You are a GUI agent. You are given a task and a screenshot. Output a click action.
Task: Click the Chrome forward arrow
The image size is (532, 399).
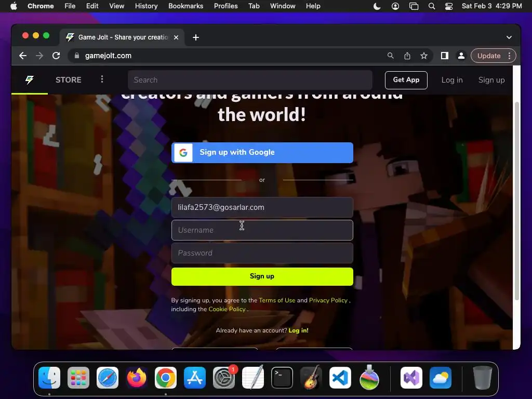click(39, 56)
